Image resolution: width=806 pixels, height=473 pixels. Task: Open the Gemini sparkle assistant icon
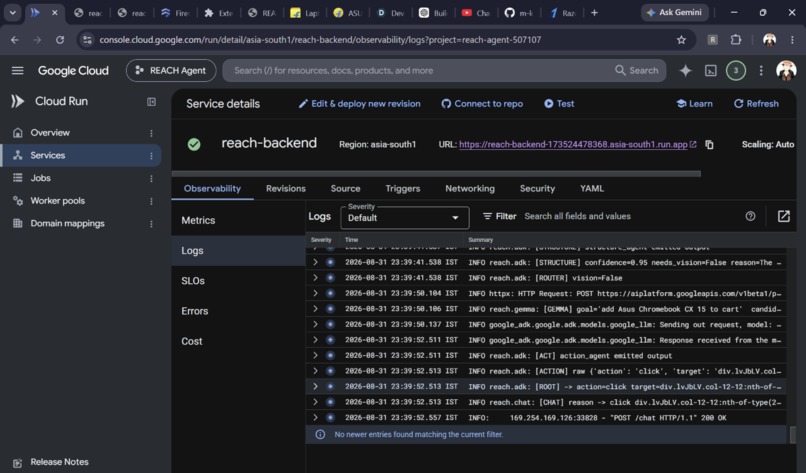[685, 70]
